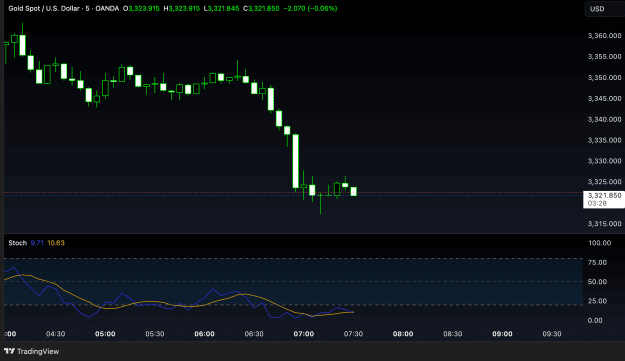Click the Gold Spot / U.S. Dollar symbol title
The width and height of the screenshot is (625, 361).
(45, 8)
